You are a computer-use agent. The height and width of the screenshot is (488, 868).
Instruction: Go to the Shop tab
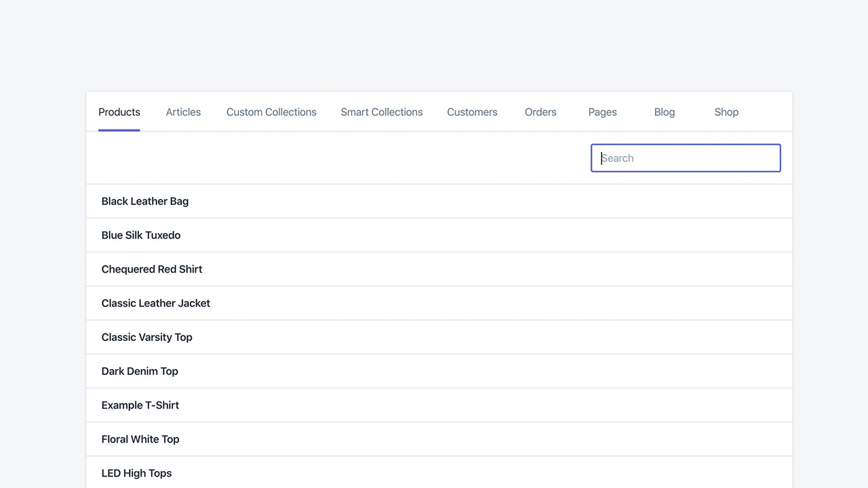[726, 112]
